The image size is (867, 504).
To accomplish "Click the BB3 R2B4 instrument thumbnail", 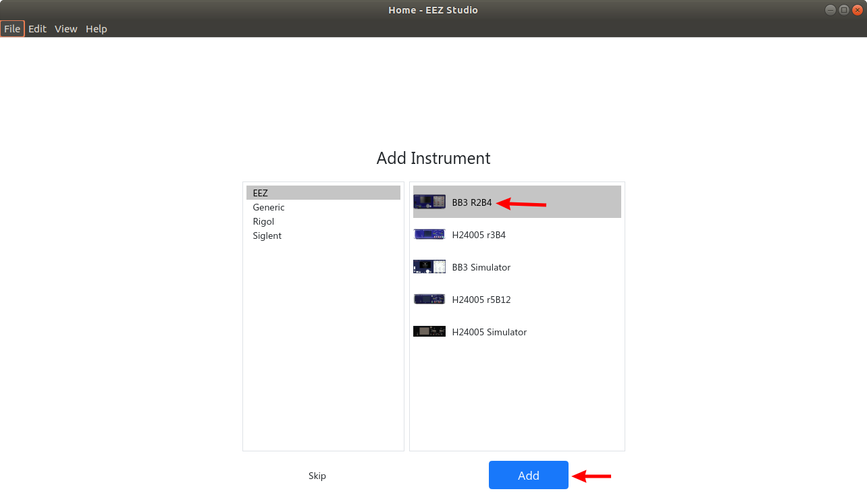I will 429,202.
